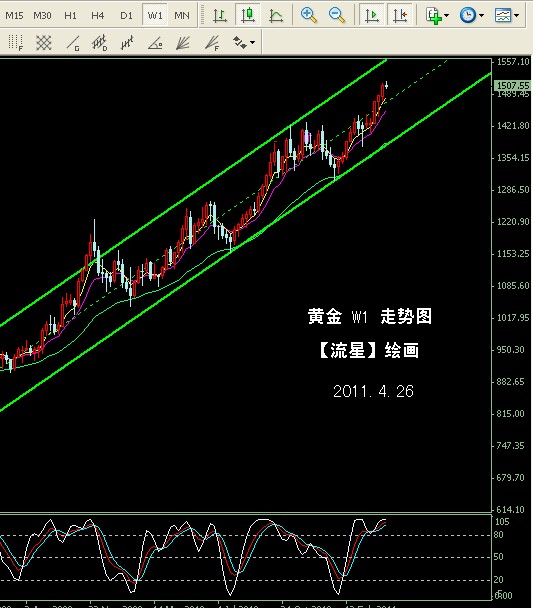Viewport: 533px width, 608px height.
Task: Select the Fibonacci time zones tool
Action: point(16,43)
